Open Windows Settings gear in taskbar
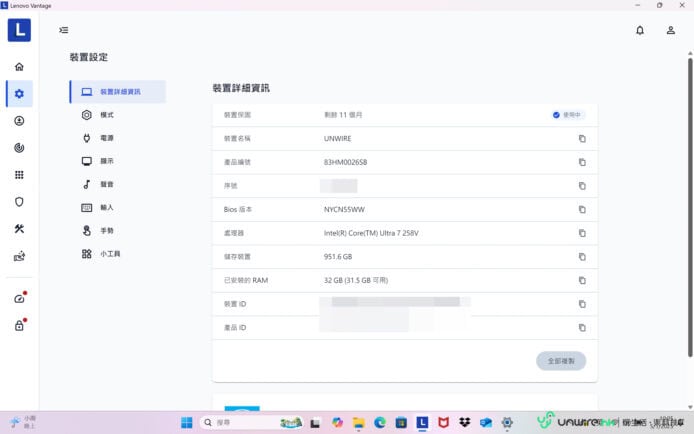Image resolution: width=694 pixels, height=434 pixels. click(x=507, y=423)
